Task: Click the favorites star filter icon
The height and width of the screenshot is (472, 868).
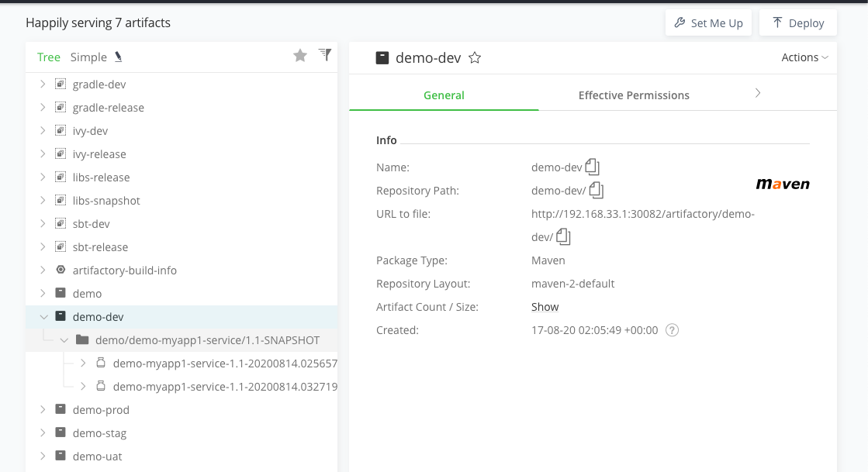Action: [x=300, y=56]
